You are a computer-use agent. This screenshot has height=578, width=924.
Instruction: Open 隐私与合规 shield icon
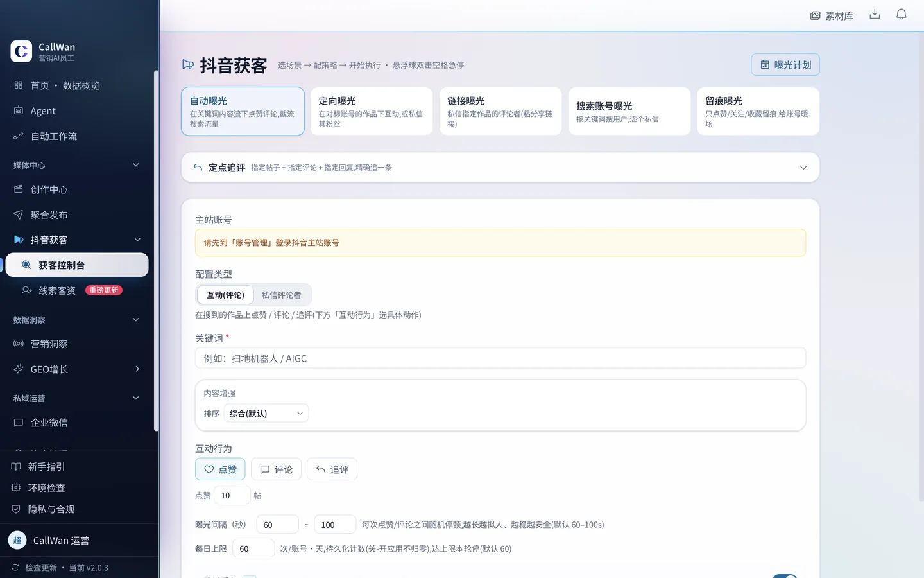point(16,509)
